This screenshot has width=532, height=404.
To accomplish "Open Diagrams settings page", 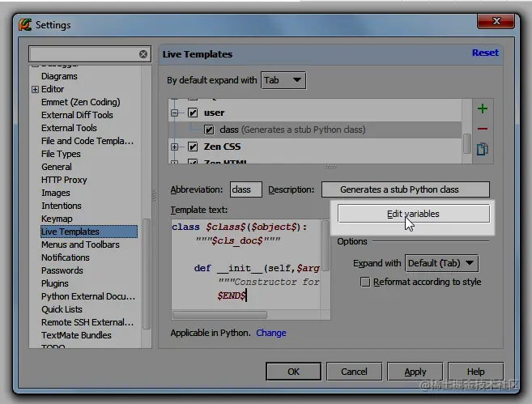I will click(59, 76).
